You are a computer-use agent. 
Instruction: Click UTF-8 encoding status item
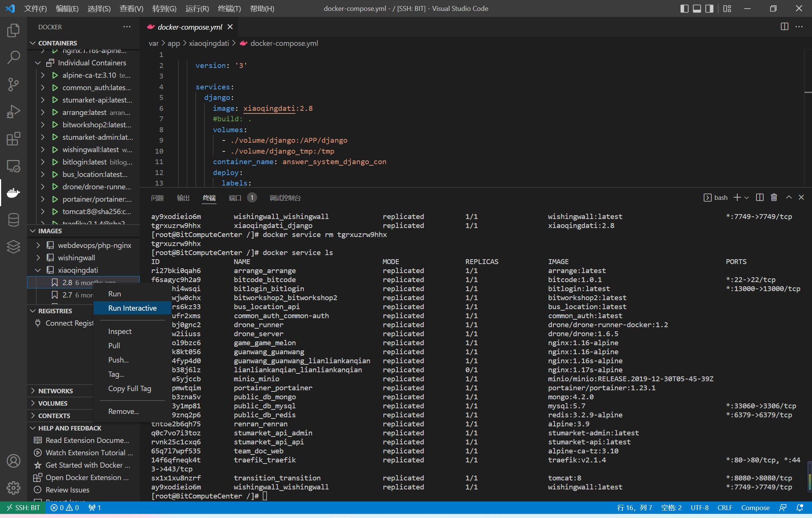[x=699, y=507]
